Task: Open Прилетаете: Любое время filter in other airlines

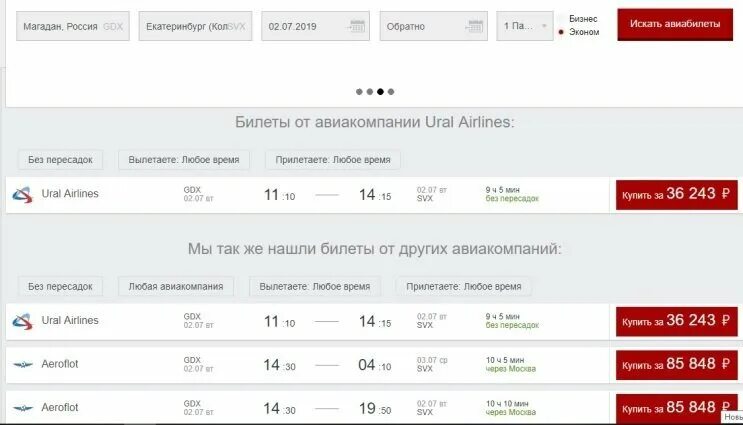Action: coord(463,287)
